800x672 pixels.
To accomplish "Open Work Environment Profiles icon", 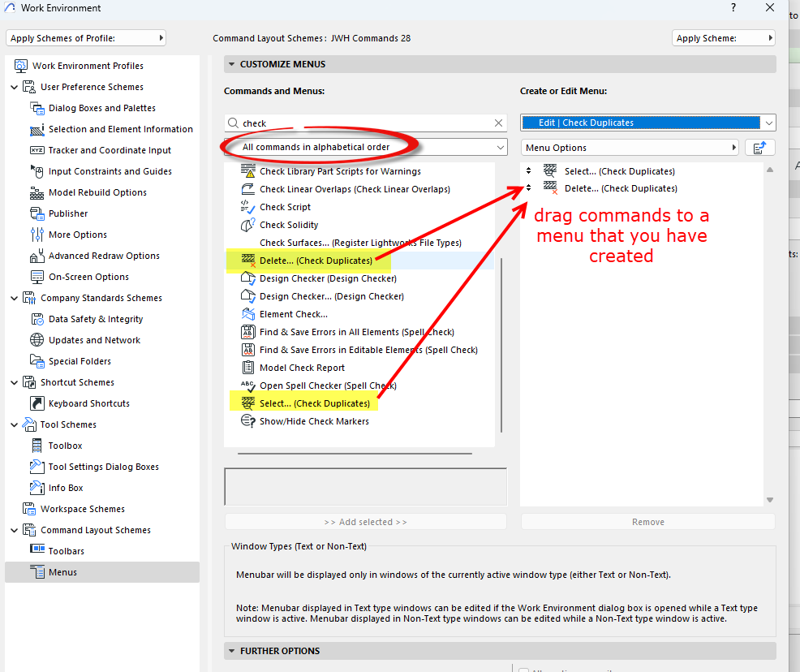I will (21, 66).
